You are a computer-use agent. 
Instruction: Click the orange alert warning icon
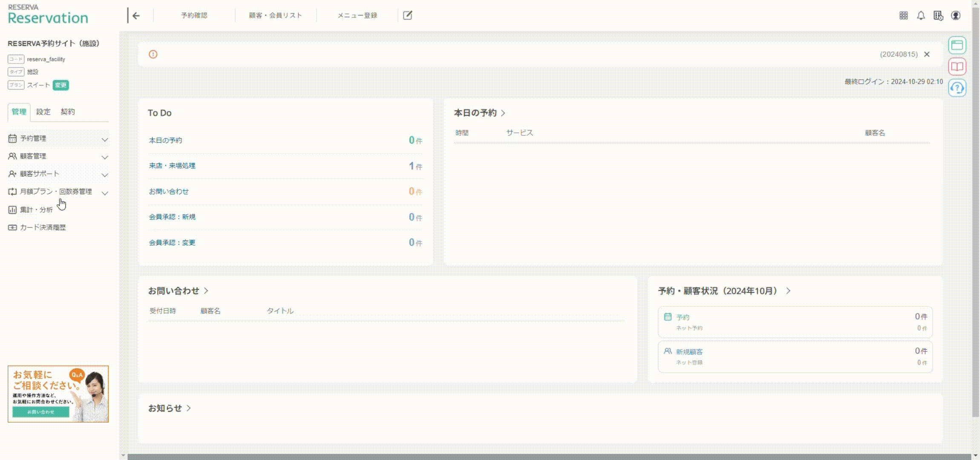tap(153, 54)
